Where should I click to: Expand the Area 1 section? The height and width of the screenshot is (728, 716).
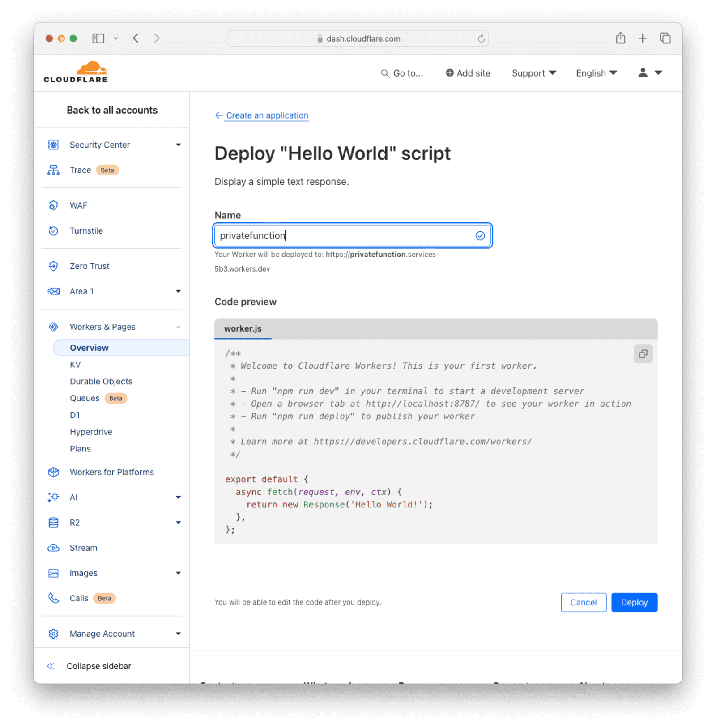pos(178,291)
